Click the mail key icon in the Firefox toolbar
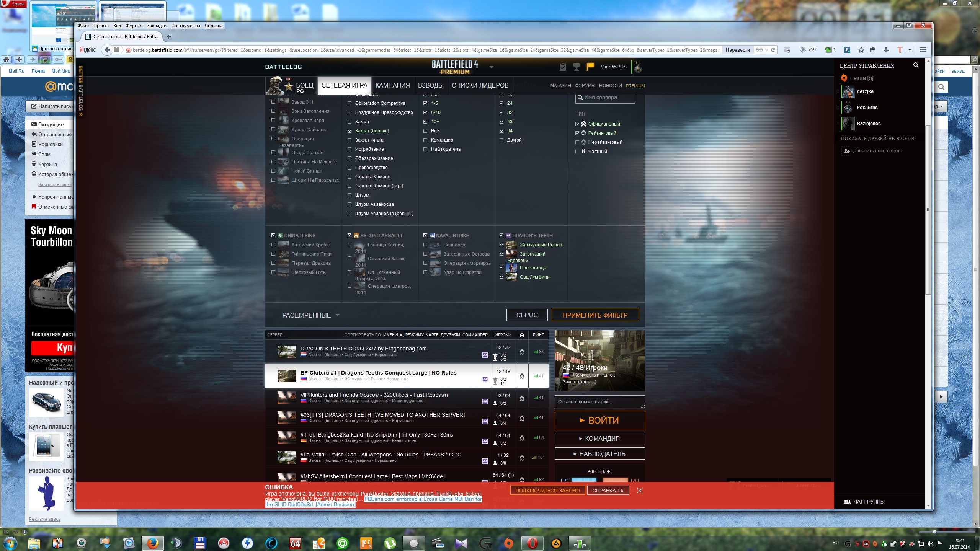980x551 pixels. click(x=787, y=50)
